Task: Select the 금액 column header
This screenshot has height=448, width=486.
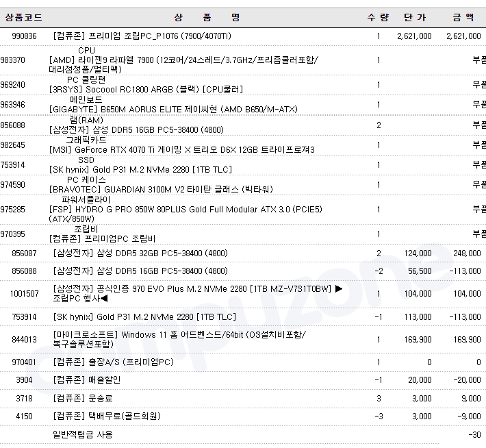Action: tap(462, 17)
